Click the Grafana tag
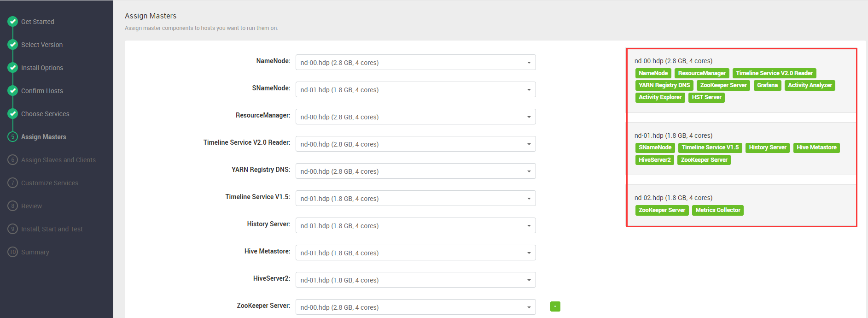868x318 pixels. click(x=767, y=85)
